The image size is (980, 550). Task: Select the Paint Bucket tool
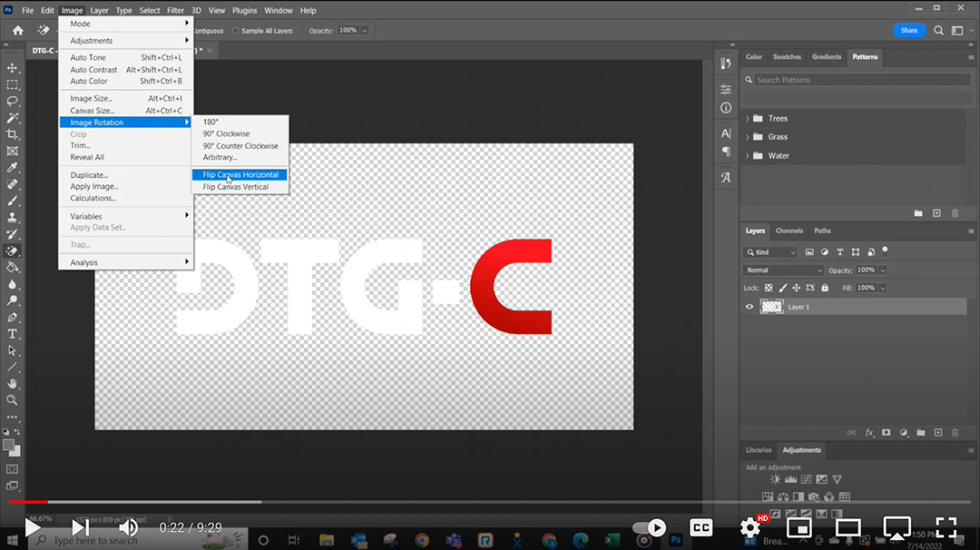13,268
